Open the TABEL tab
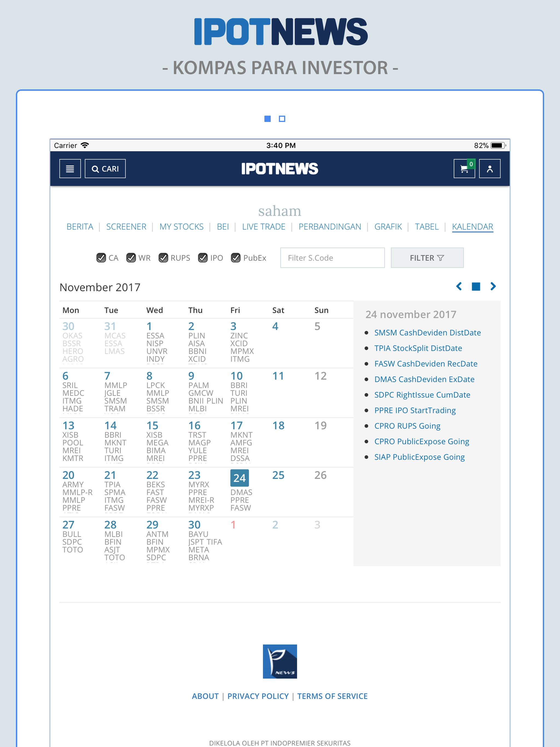 click(x=427, y=227)
